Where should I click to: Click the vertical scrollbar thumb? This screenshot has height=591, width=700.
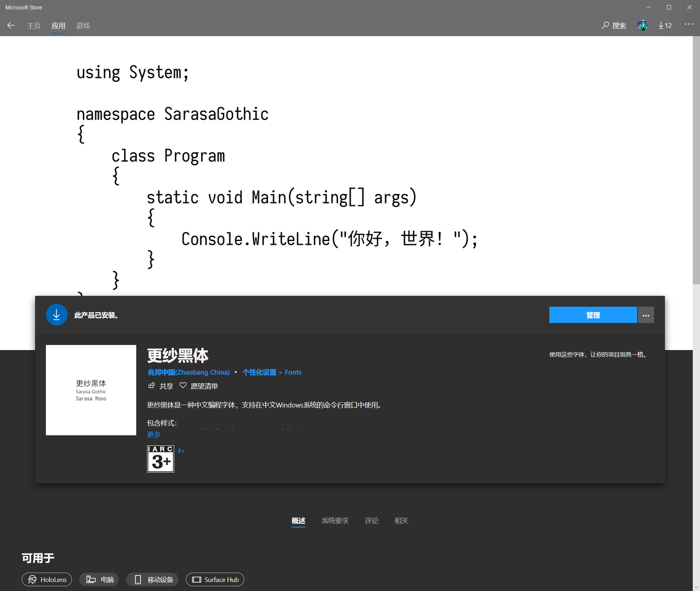(x=696, y=160)
